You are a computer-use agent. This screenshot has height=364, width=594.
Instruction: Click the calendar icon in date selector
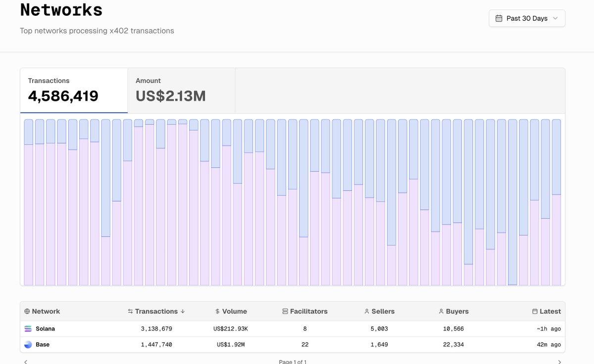tap(498, 18)
